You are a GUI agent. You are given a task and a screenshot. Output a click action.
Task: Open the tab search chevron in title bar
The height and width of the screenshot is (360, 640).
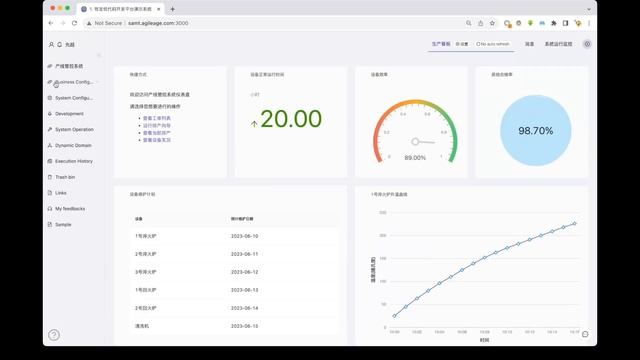[589, 9]
